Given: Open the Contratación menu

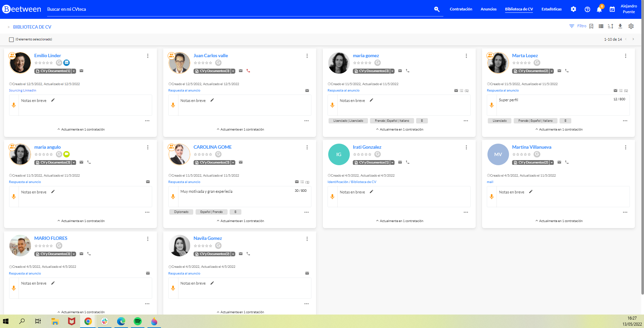Looking at the screenshot, I should (461, 9).
